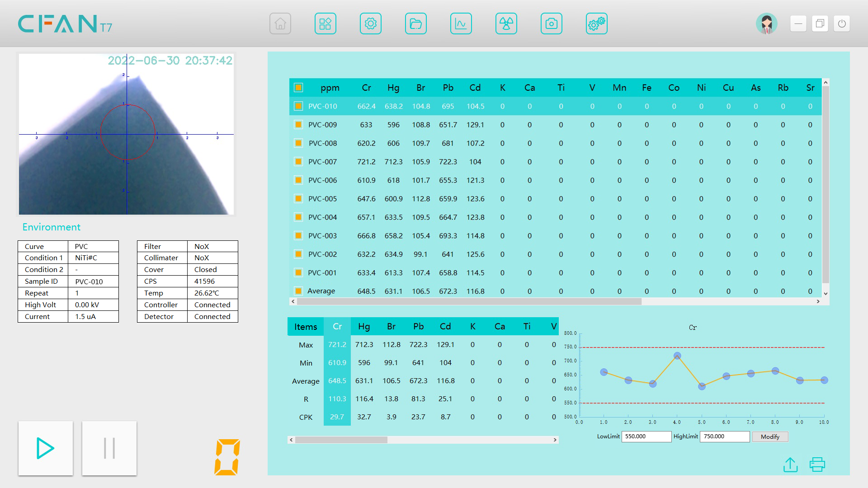Click the printer icon
Viewport: 868px width, 488px height.
[x=817, y=465]
